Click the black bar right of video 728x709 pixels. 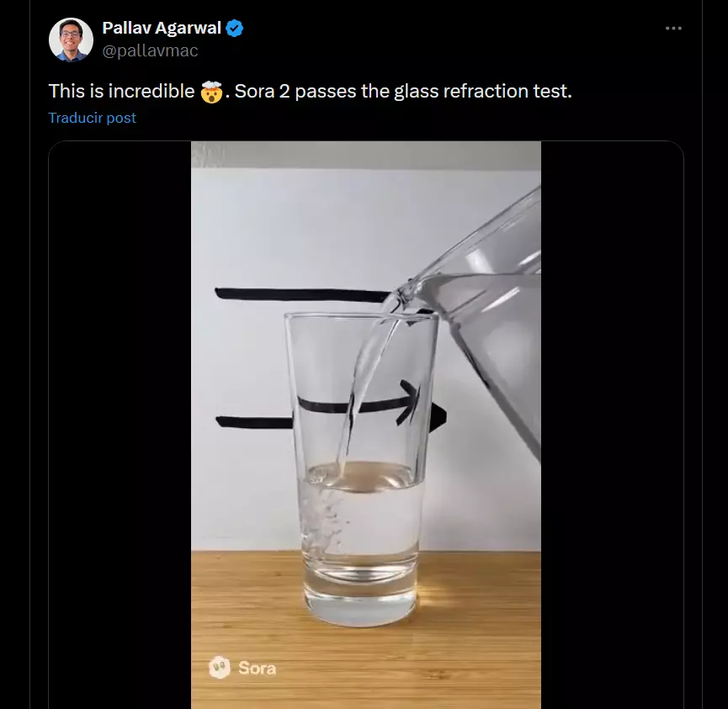pos(611,421)
